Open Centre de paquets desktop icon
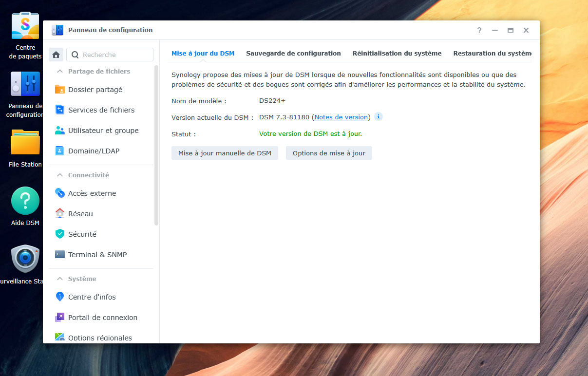Viewport: 588px width, 376px height. [x=25, y=26]
